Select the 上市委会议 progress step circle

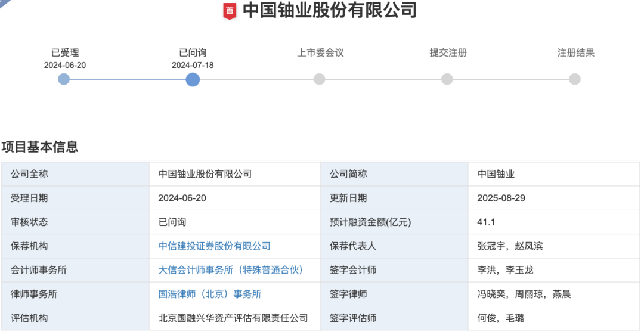pyautogui.click(x=319, y=79)
